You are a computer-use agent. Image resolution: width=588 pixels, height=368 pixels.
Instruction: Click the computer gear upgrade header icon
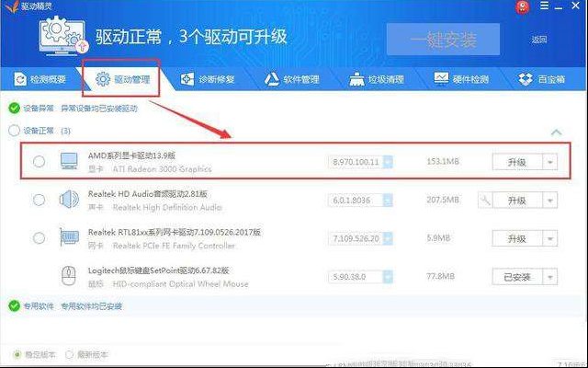[x=63, y=36]
